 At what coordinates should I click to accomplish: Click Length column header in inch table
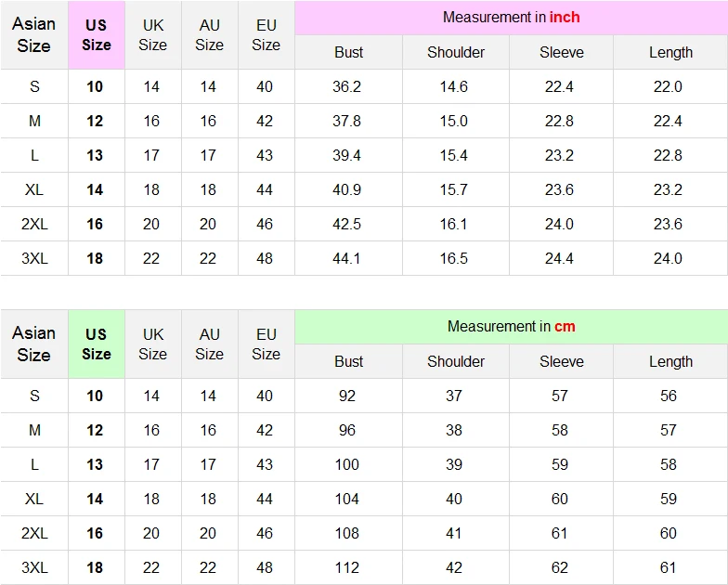(x=670, y=52)
